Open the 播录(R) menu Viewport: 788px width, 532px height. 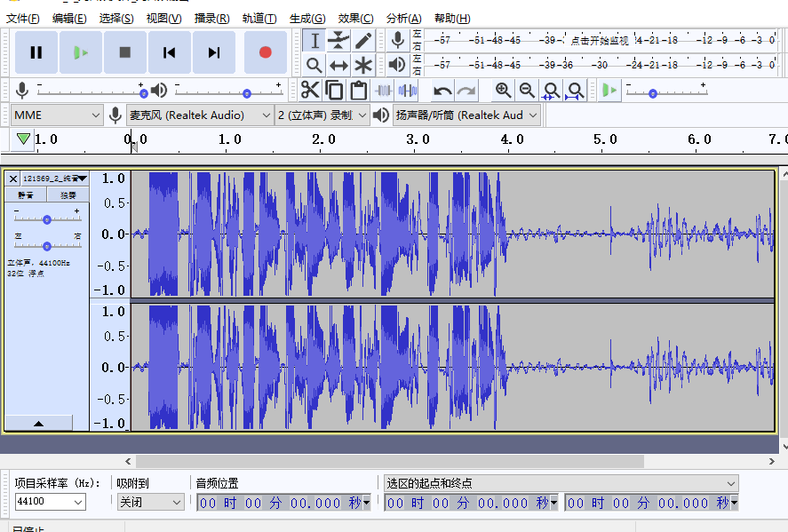click(211, 19)
